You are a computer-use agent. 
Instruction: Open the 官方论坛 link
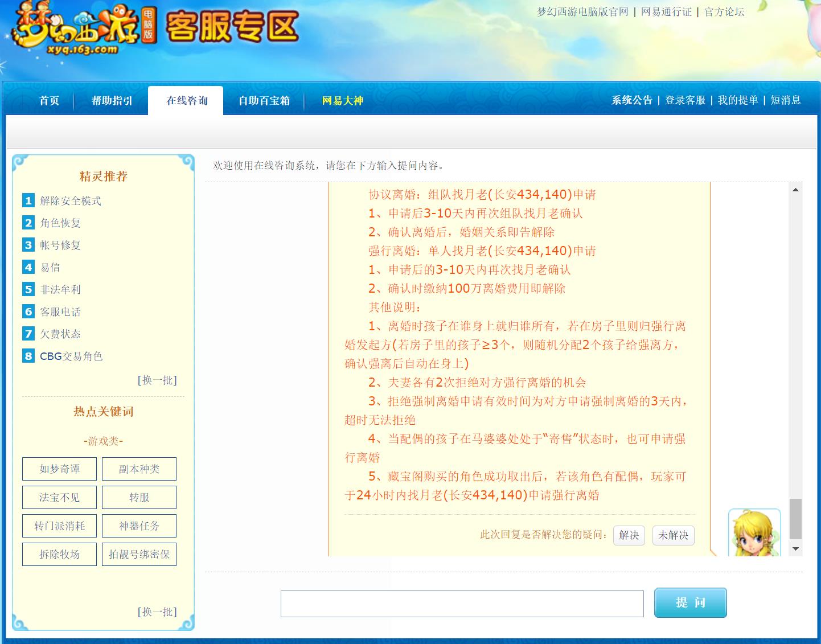tap(724, 13)
